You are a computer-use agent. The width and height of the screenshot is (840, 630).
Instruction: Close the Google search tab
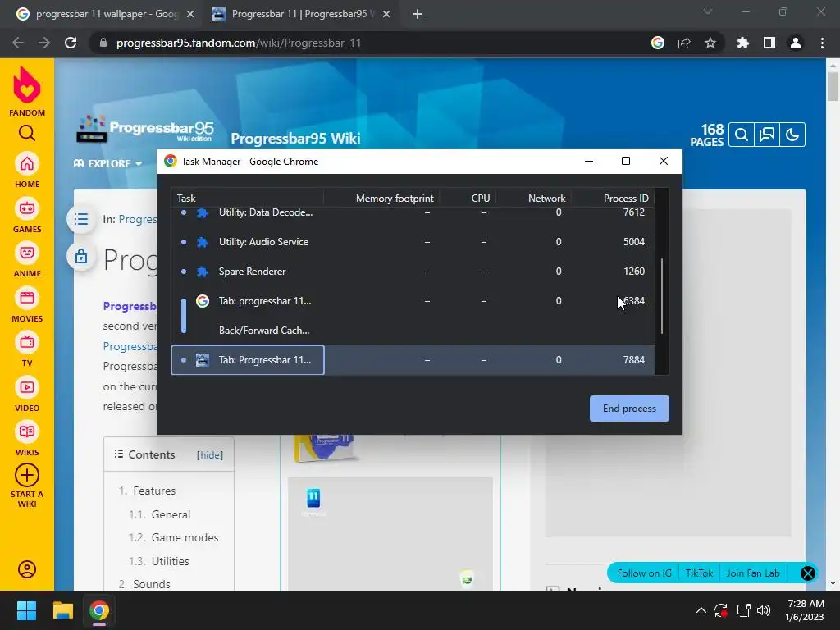point(190,14)
